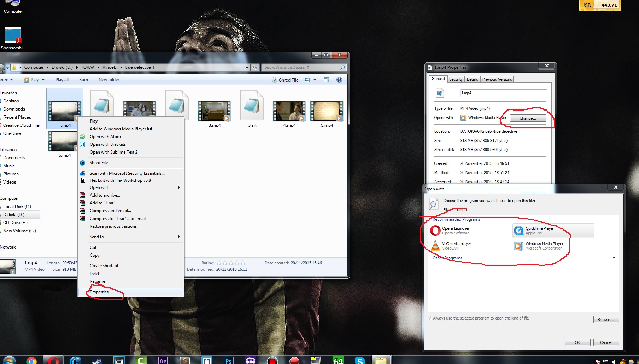Cancel the Open with dialog

click(606, 342)
